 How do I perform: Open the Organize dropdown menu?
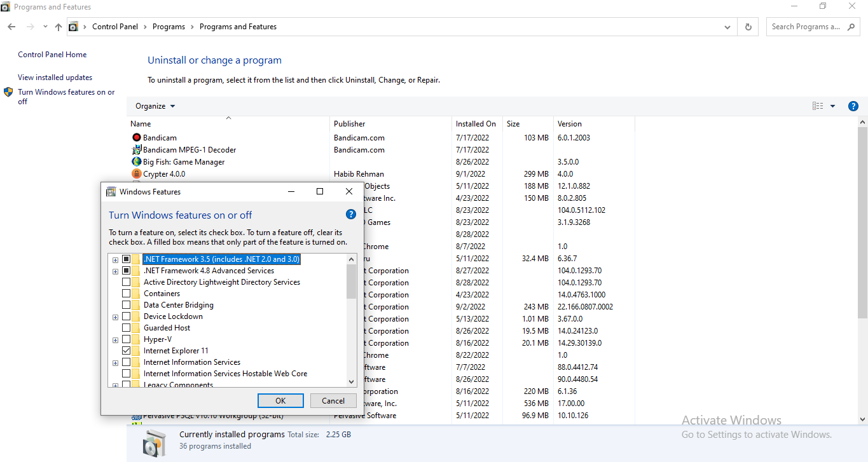pyautogui.click(x=155, y=106)
